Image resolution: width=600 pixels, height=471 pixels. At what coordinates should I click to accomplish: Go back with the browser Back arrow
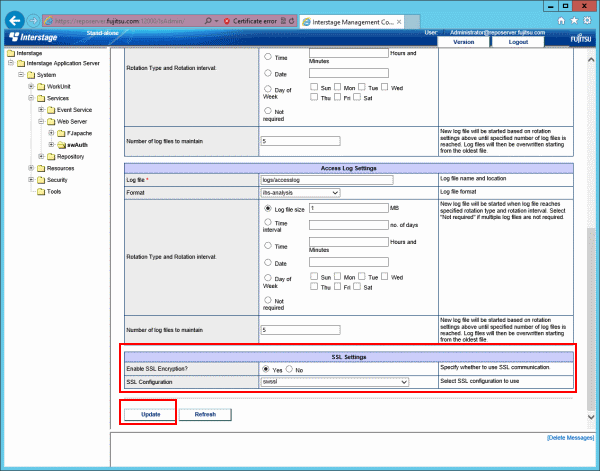coord(15,21)
